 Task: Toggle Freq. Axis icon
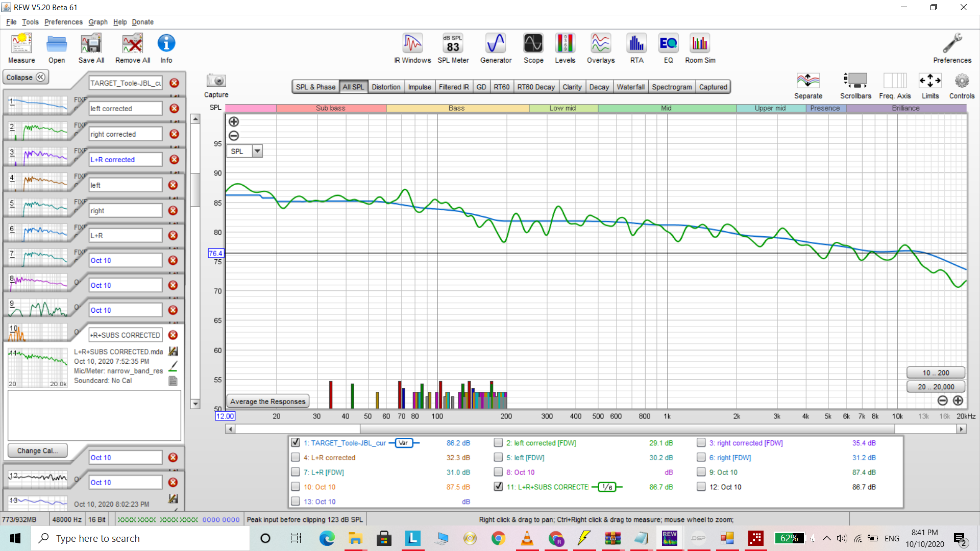[895, 85]
